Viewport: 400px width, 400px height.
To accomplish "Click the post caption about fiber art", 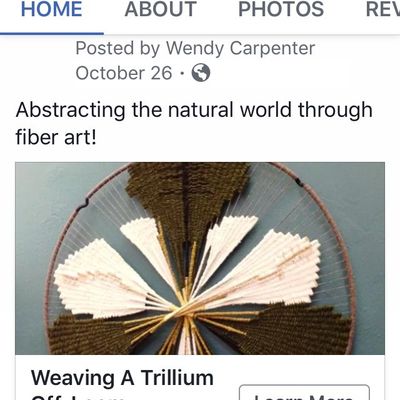I will (194, 123).
